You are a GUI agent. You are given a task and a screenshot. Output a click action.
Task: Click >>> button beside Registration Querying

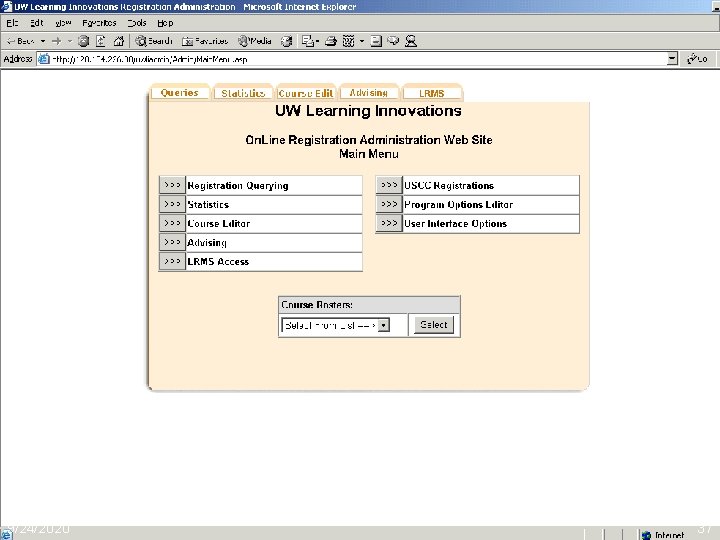point(172,185)
